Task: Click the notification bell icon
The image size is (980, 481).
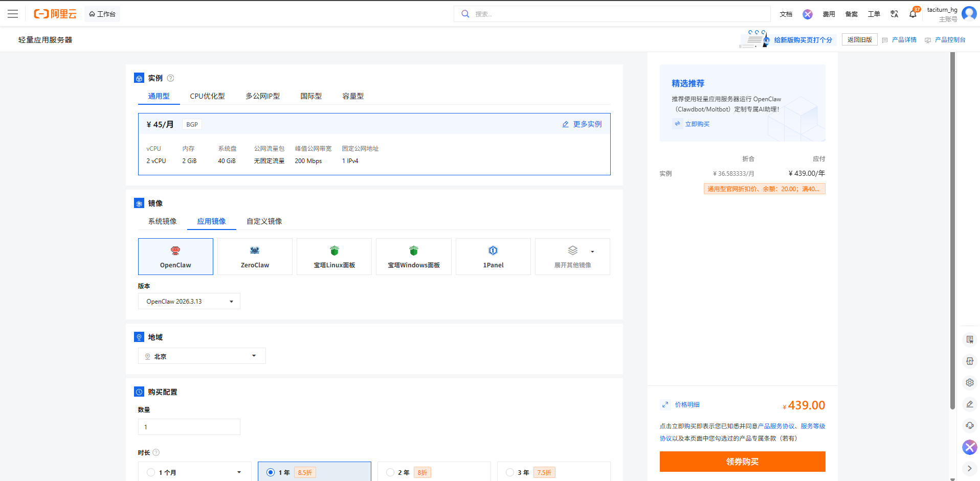Action: tap(913, 14)
